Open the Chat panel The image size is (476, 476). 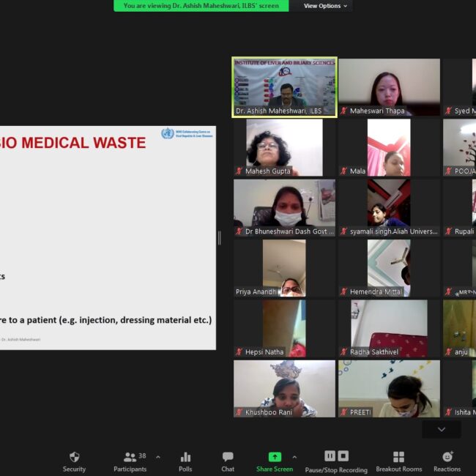click(228, 457)
